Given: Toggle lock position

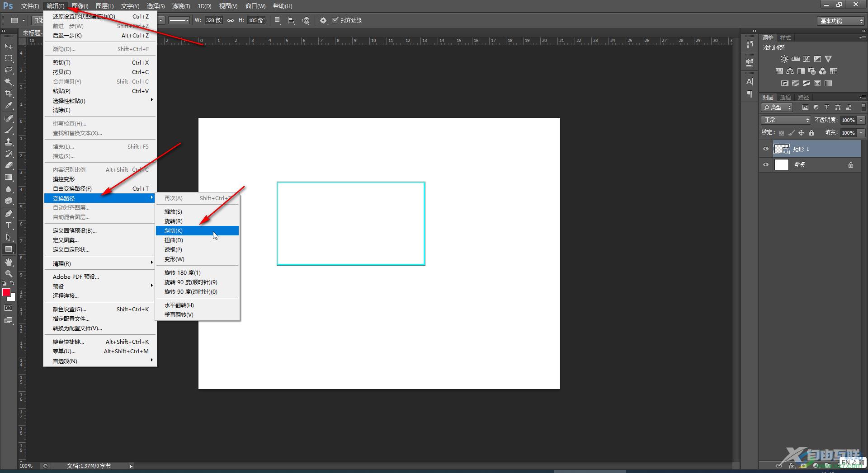Looking at the screenshot, I should [801, 133].
